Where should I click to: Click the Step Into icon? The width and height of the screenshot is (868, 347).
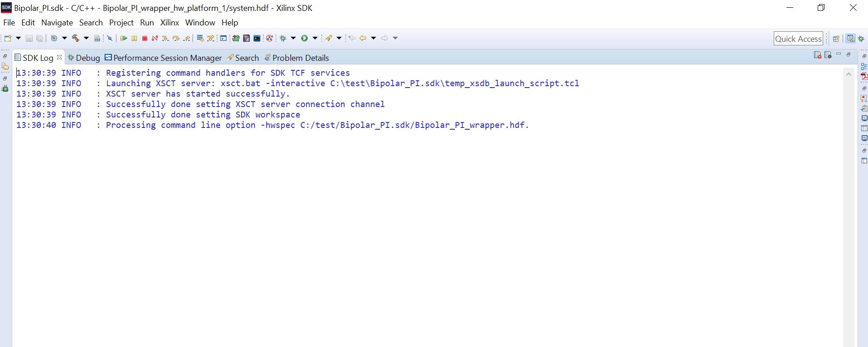(165, 39)
